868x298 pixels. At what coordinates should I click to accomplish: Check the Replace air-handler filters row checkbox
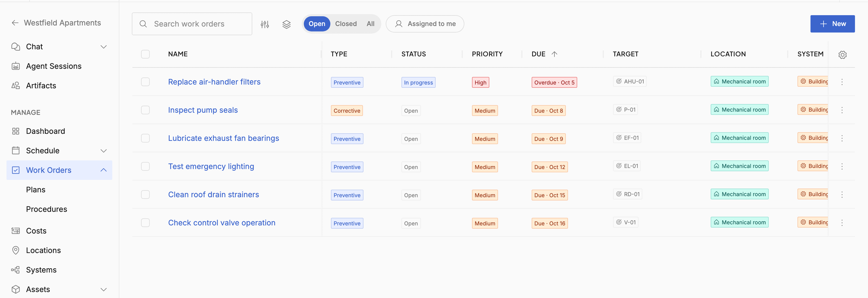[145, 82]
